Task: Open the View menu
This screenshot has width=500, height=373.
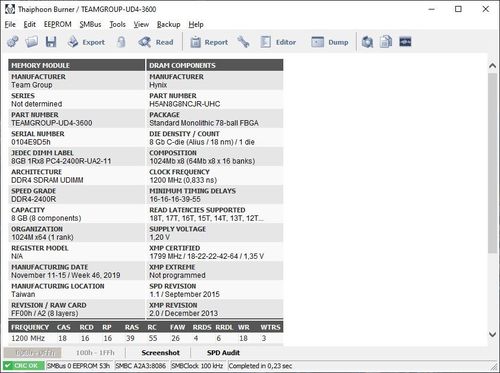Action: [x=141, y=24]
